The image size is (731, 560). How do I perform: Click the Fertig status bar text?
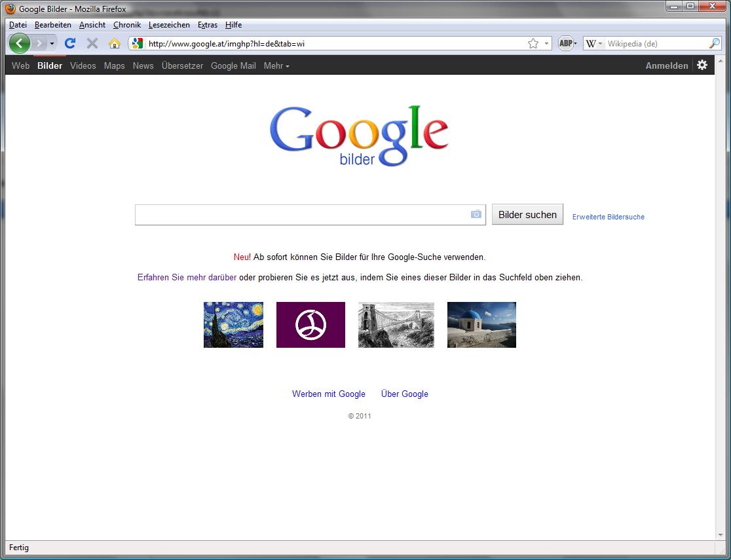click(x=18, y=548)
